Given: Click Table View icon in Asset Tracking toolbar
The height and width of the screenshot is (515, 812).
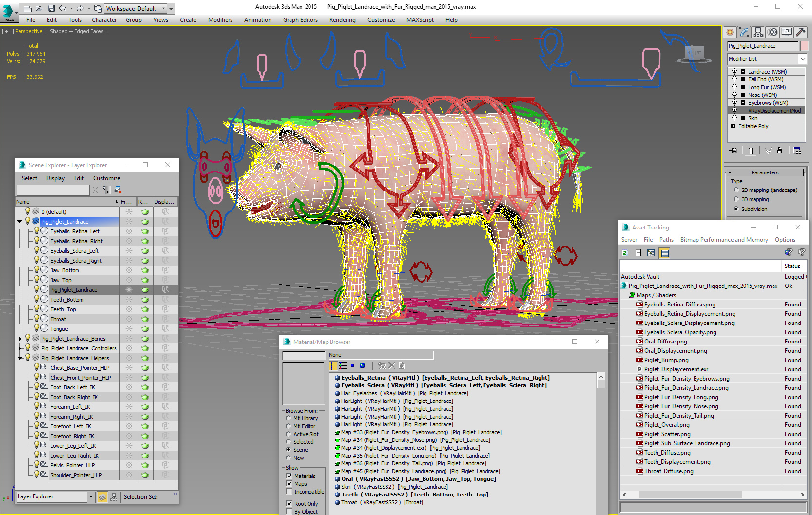Looking at the screenshot, I should 664,253.
